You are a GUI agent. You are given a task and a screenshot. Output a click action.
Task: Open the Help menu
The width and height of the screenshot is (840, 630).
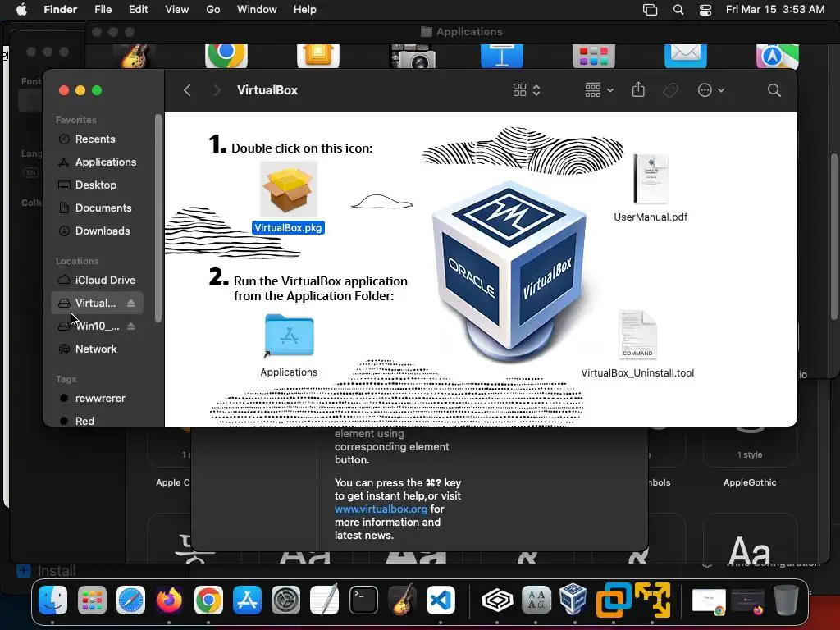[305, 10]
